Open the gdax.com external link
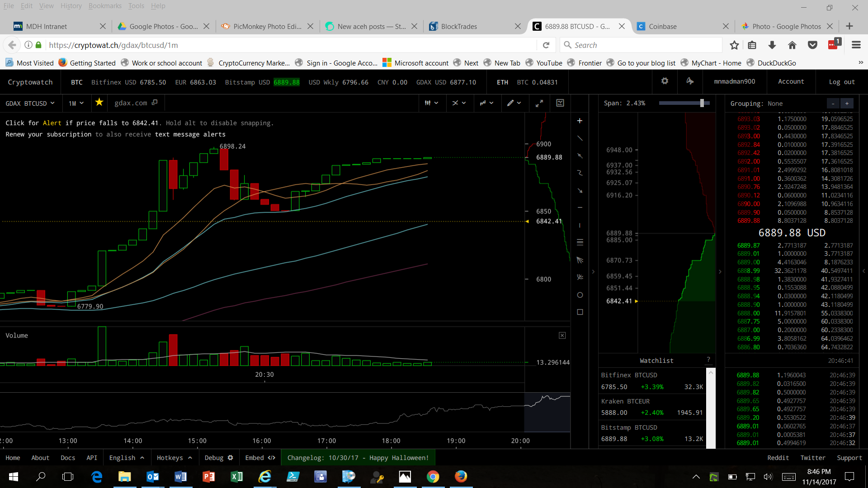The height and width of the screenshot is (488, 868). (x=136, y=103)
